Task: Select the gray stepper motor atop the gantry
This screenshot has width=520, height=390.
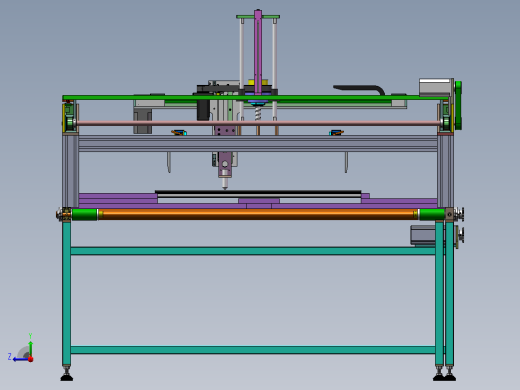Action: (436, 87)
